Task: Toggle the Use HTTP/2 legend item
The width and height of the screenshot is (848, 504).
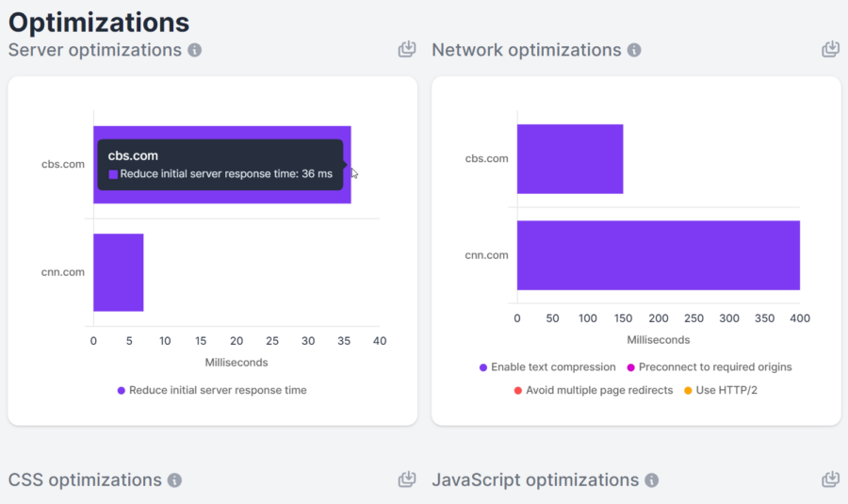Action: coord(721,390)
